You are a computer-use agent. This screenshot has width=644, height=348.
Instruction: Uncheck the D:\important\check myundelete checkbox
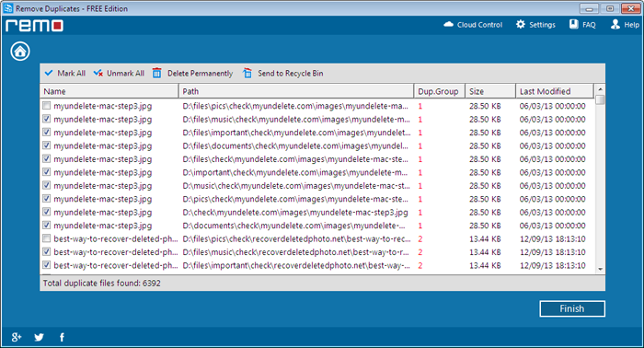[x=46, y=172]
